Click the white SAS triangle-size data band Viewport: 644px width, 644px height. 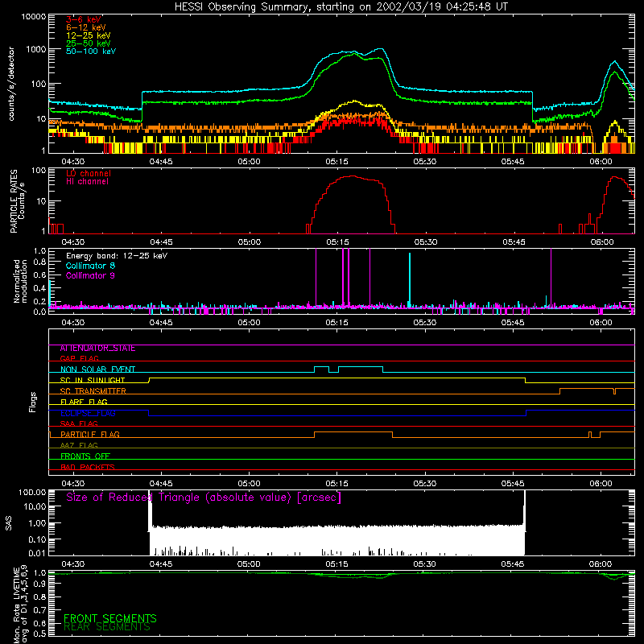click(336, 540)
